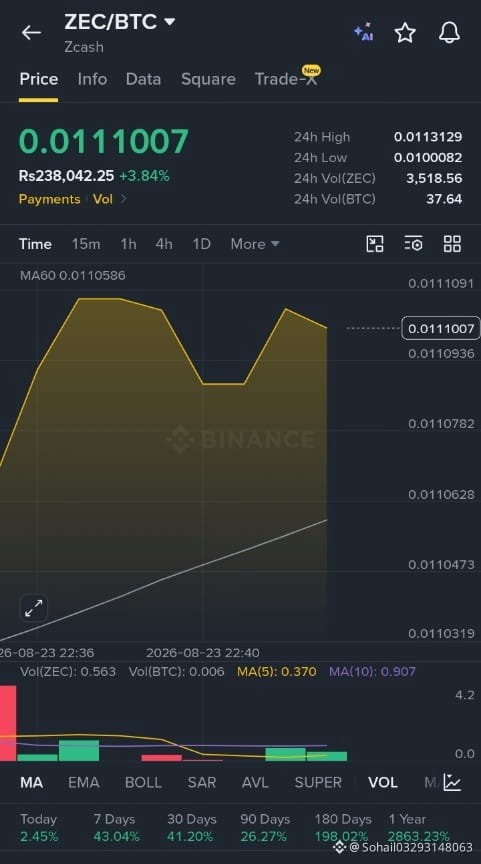Image resolution: width=481 pixels, height=864 pixels.
Task: Open the chart snapshot icon
Action: tap(375, 244)
